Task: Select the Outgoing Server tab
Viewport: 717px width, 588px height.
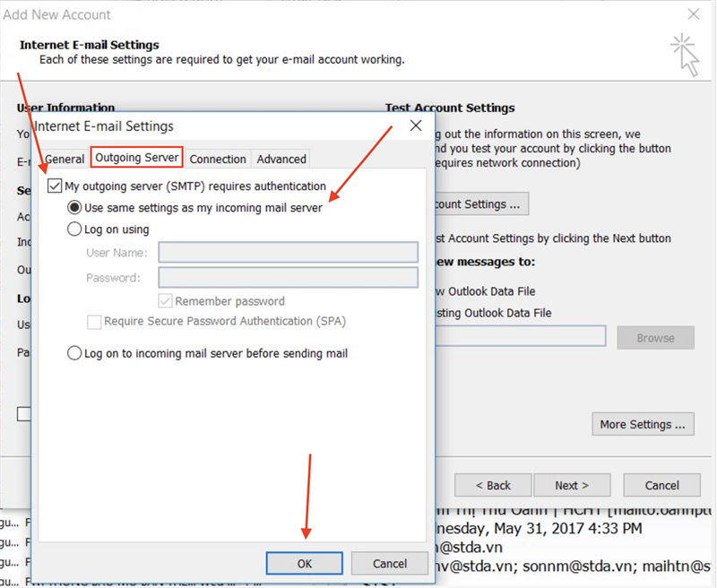Action: tap(136, 157)
